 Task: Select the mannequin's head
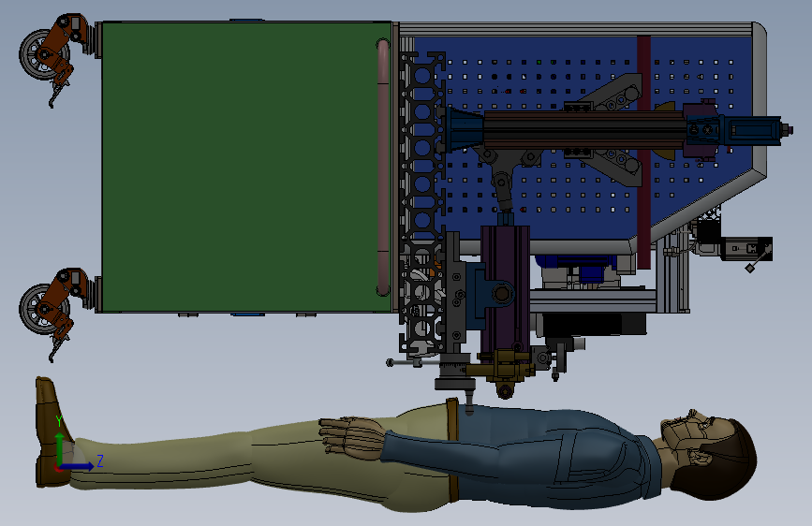click(710, 455)
